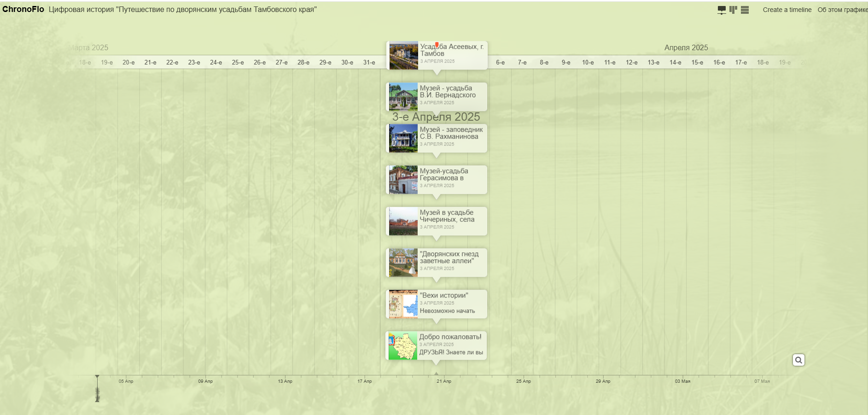Image resolution: width=868 pixels, height=415 pixels.
Task: Jump to 21 Апр on the bottom overview axis
Action: coord(444,381)
